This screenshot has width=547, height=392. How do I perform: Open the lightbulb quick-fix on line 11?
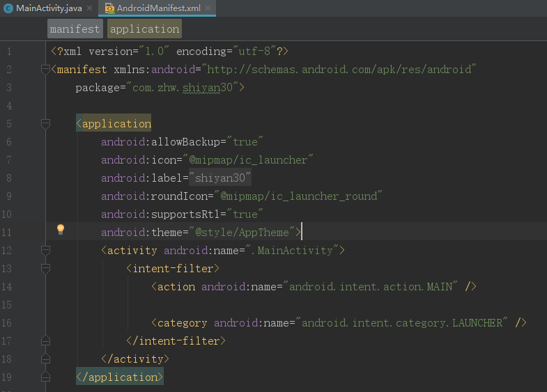(x=61, y=229)
